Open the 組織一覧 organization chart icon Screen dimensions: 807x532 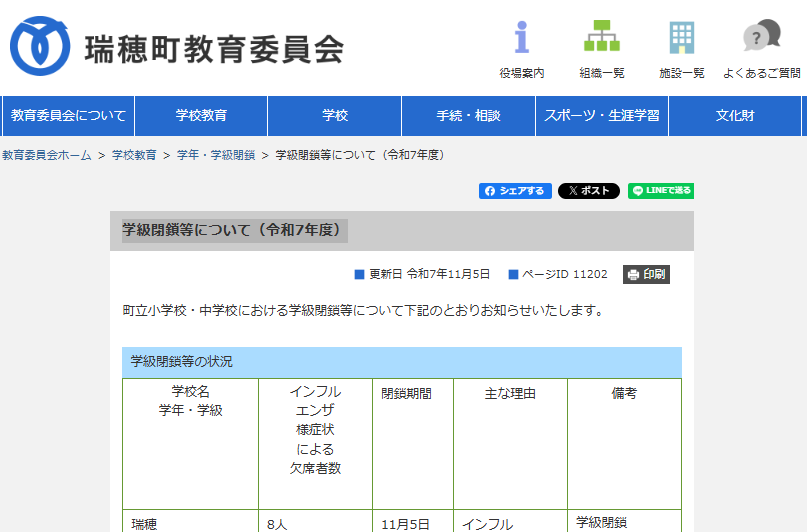[x=601, y=49]
